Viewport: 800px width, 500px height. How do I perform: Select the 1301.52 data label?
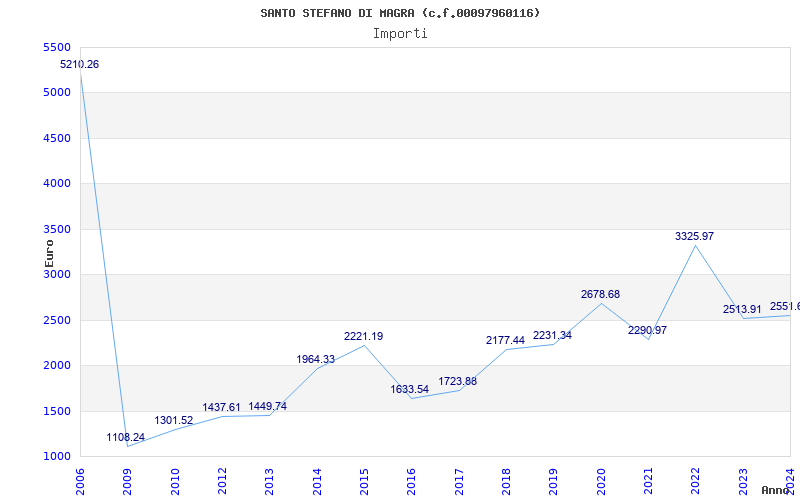pyautogui.click(x=174, y=420)
